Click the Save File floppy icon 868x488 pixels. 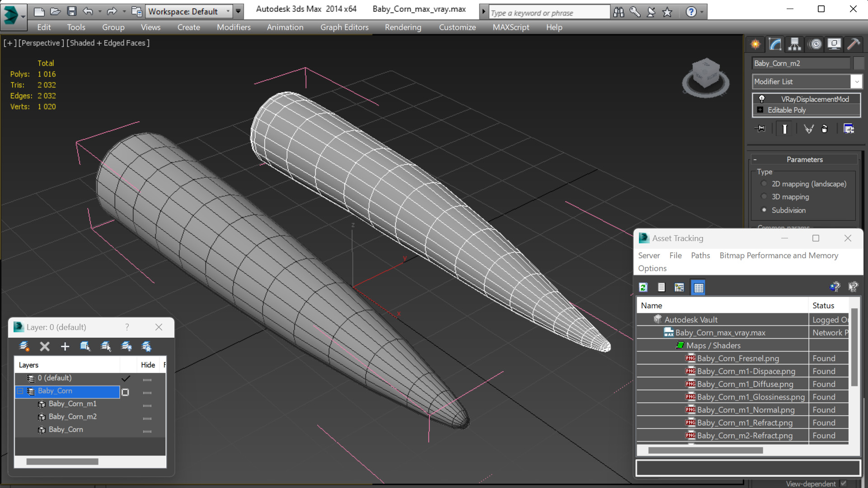[x=71, y=11]
